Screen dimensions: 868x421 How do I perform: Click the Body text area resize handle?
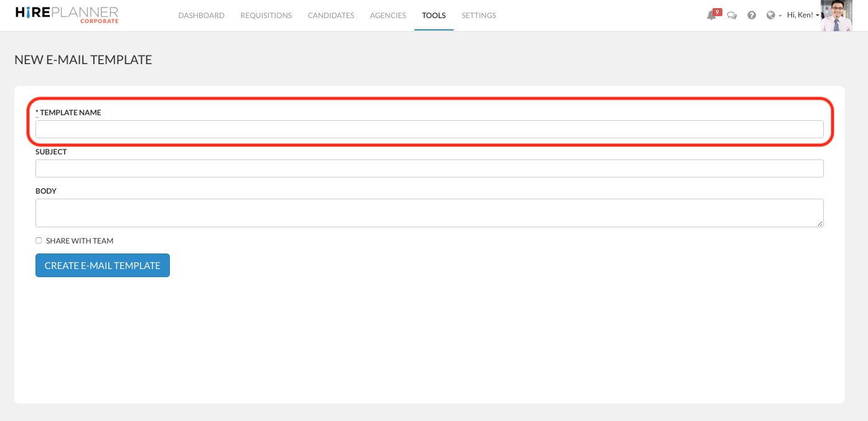click(820, 224)
